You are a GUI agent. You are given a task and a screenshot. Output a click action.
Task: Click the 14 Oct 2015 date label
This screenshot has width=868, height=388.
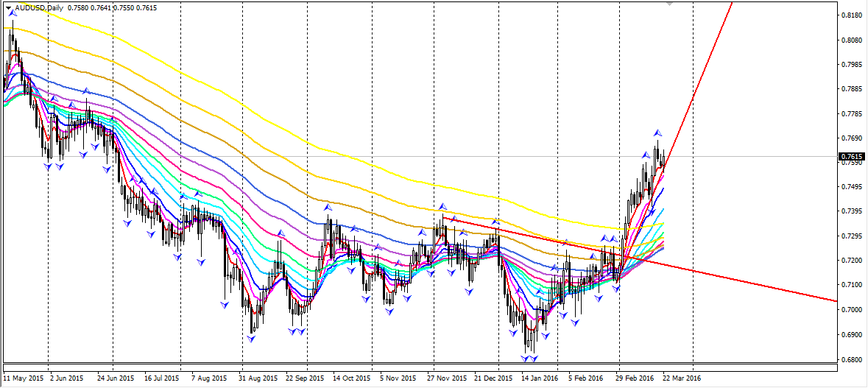(x=351, y=378)
